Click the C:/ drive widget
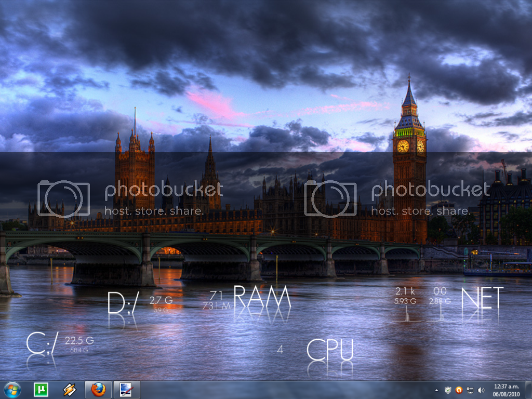This screenshot has height=399, width=532. click(x=42, y=343)
